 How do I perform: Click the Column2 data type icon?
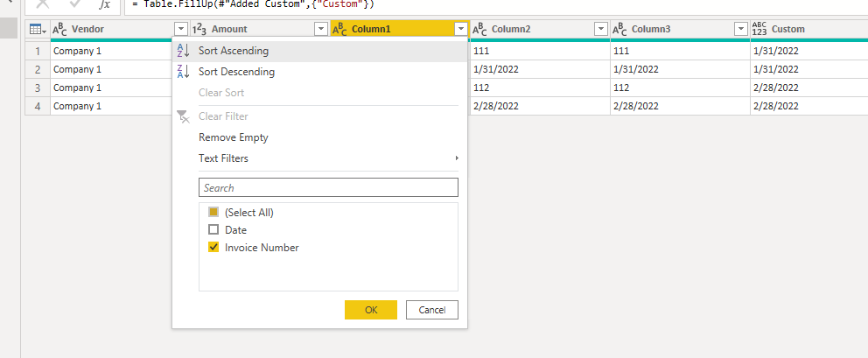[479, 30]
